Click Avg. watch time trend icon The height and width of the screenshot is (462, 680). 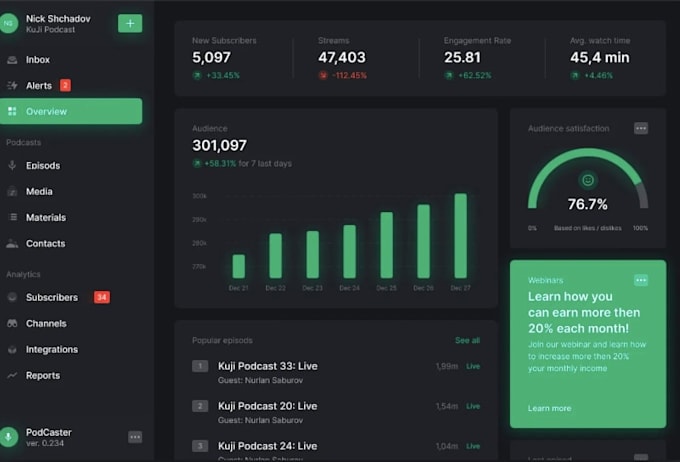tap(575, 75)
